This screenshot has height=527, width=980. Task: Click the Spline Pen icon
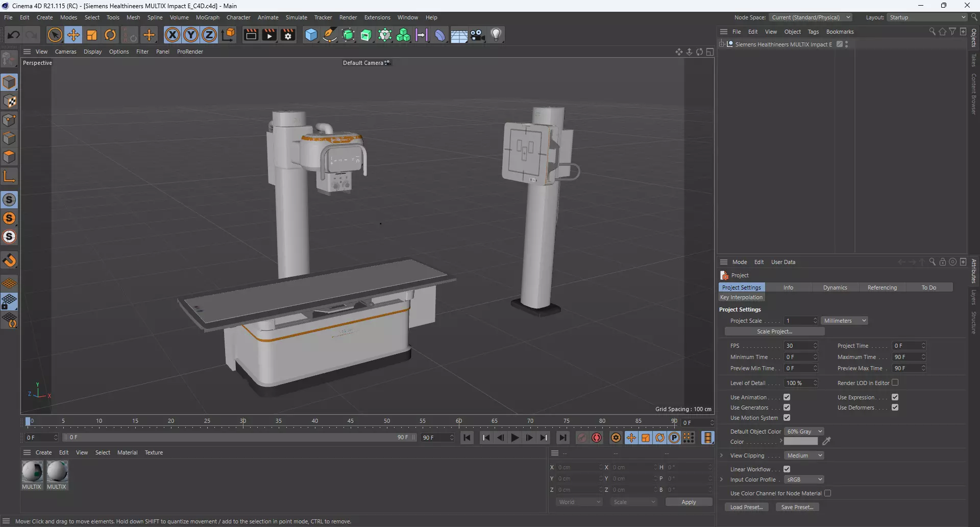[x=330, y=35]
